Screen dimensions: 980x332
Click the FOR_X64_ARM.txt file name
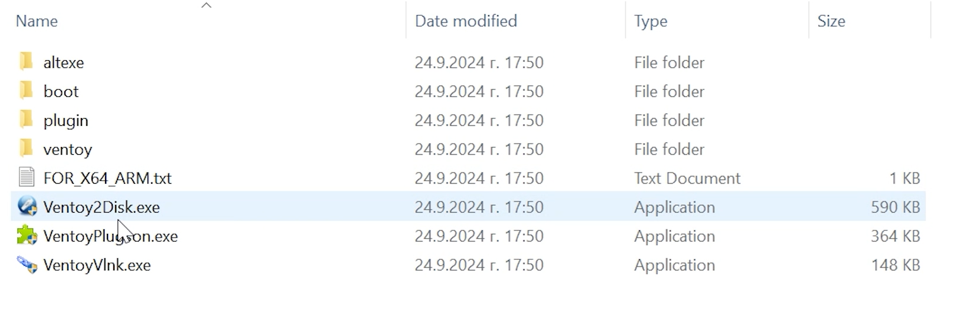click(x=107, y=178)
